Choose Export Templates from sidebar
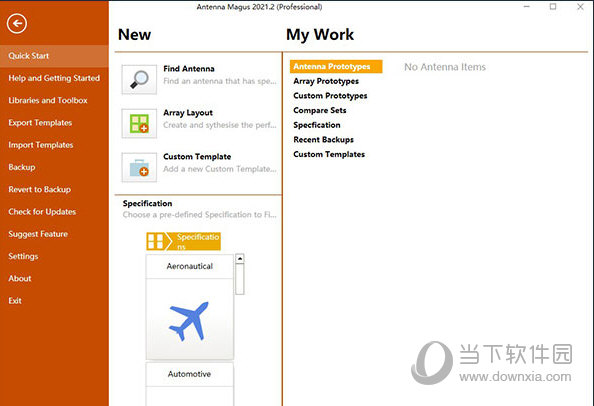The width and height of the screenshot is (594, 406). (54, 123)
